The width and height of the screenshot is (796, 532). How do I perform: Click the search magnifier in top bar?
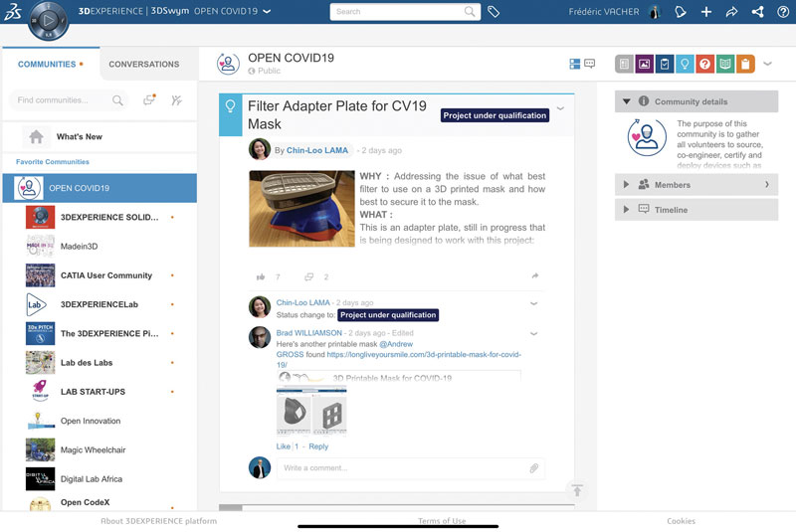coord(470,11)
